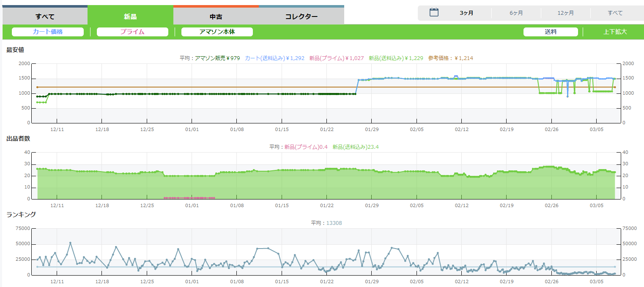Click the 01/29 marker on ranking chart axis
Image resolution: width=644 pixels, height=287 pixels.
[372, 282]
